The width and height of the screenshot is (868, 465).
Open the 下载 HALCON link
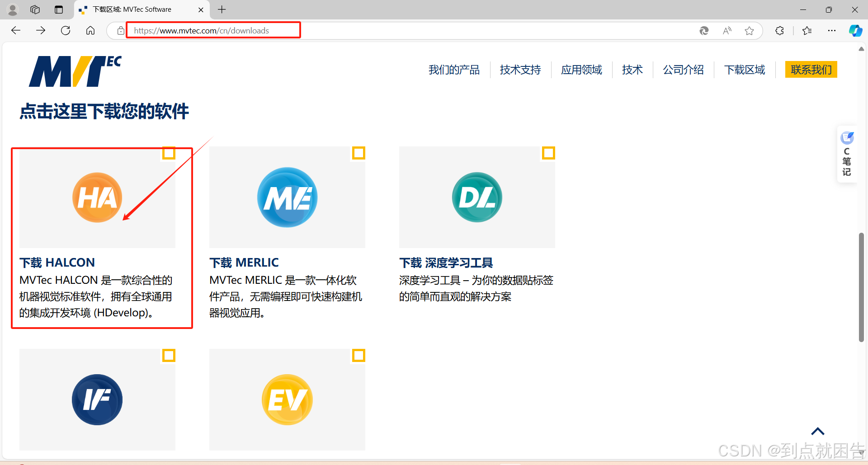point(57,262)
